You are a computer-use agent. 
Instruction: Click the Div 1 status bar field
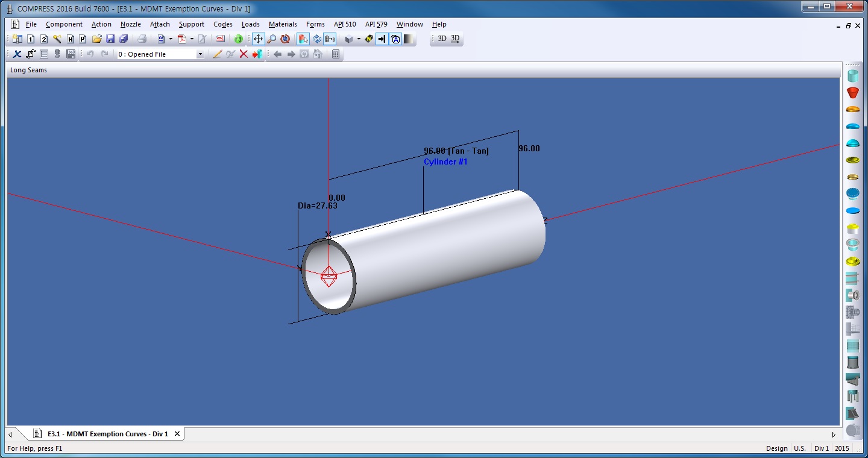[x=822, y=448]
